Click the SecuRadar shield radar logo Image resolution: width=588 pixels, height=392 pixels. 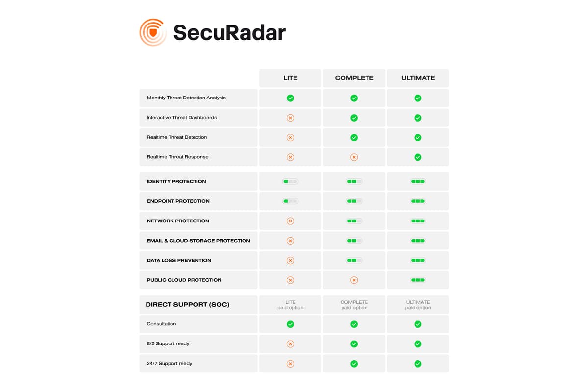point(153,32)
